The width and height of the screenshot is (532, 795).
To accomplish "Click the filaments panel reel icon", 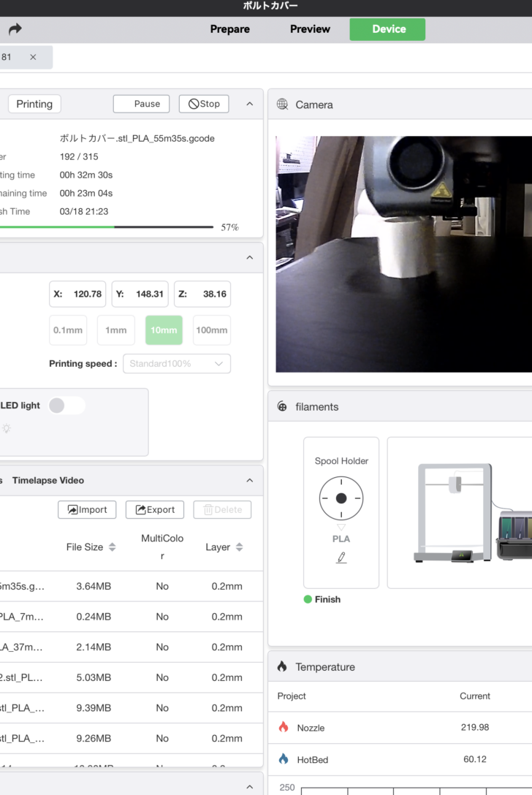I will pos(283,407).
